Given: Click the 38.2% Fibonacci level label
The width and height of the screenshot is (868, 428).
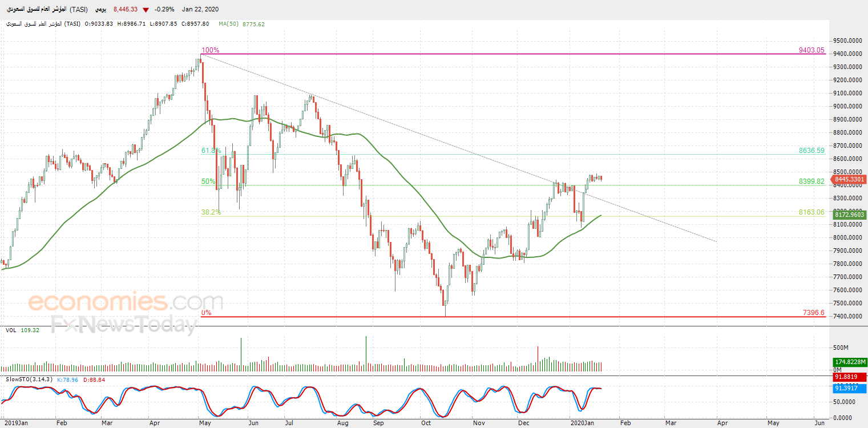Looking at the screenshot, I should click(x=211, y=212).
